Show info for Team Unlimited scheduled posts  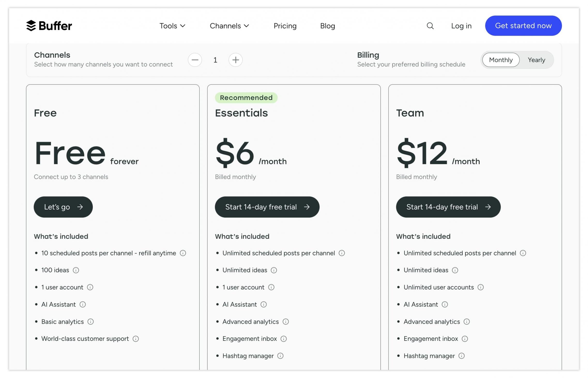(x=523, y=253)
